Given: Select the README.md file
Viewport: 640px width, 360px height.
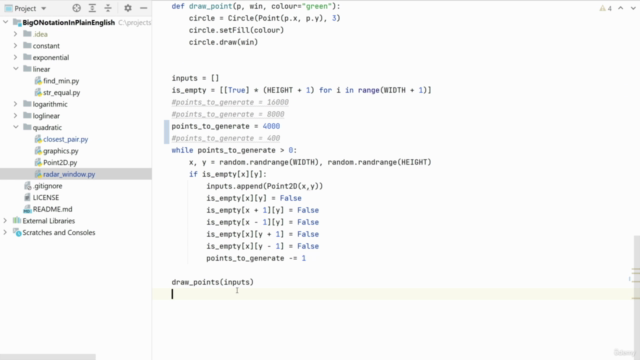Looking at the screenshot, I should coord(52,209).
